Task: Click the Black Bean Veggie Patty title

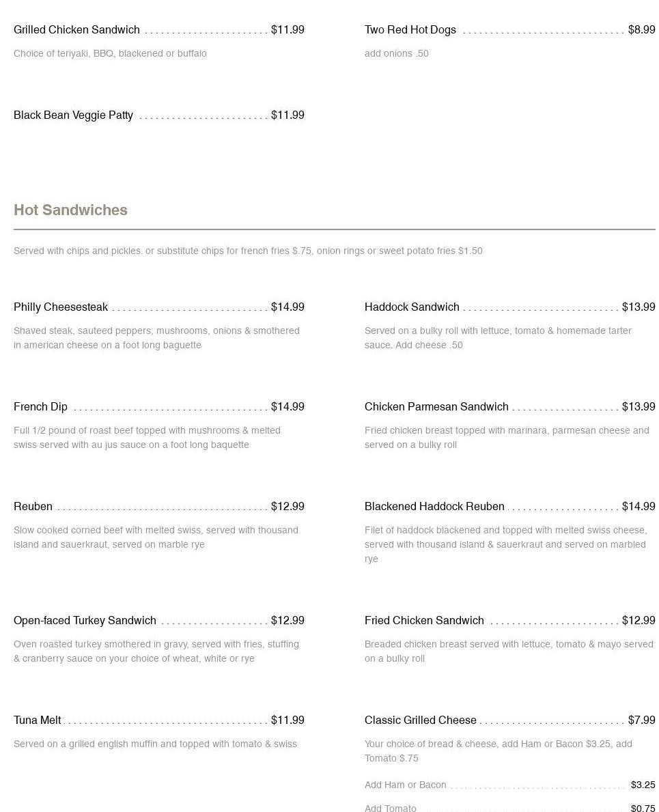Action: click(73, 115)
